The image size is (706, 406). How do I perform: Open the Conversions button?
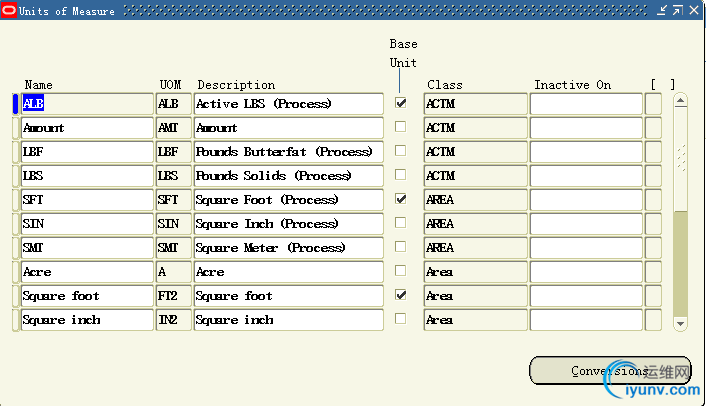610,370
